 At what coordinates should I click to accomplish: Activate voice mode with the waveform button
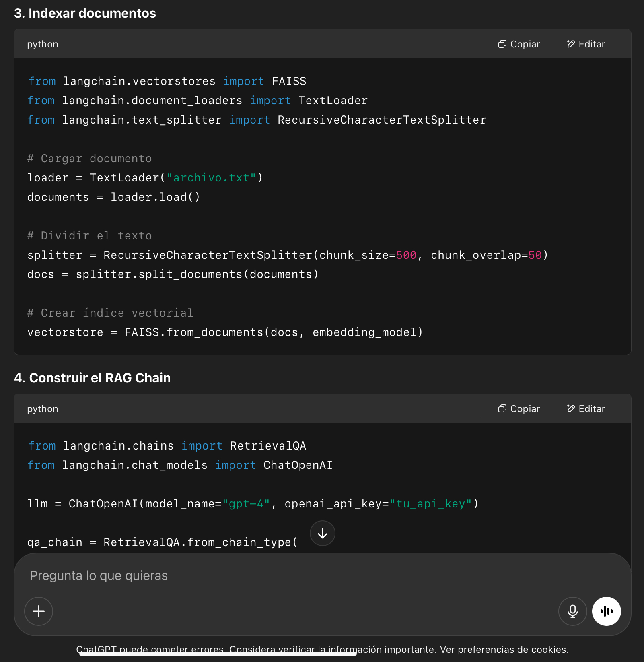point(606,611)
